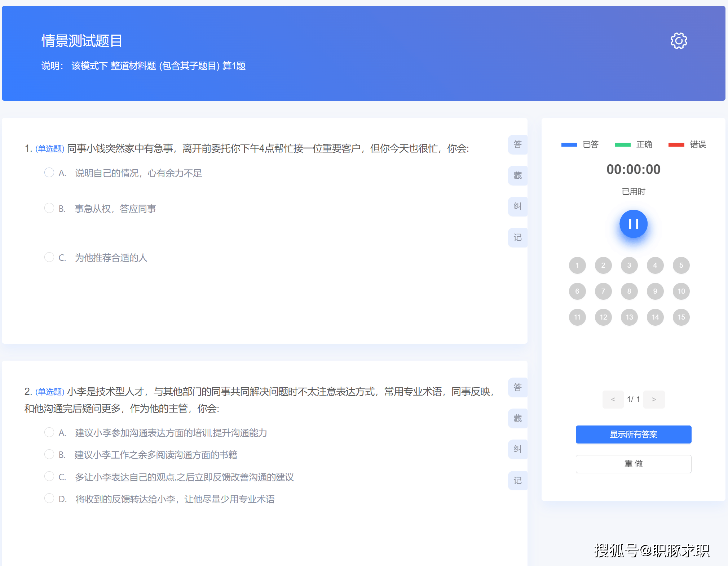The width and height of the screenshot is (728, 566).
Task: Click the 记 note icon for question 1
Action: click(517, 237)
